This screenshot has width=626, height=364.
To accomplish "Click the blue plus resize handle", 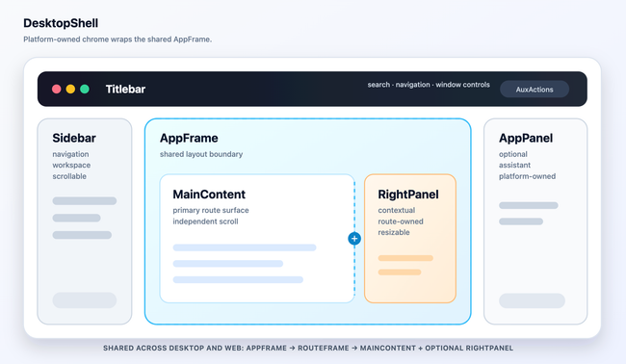I will [354, 239].
